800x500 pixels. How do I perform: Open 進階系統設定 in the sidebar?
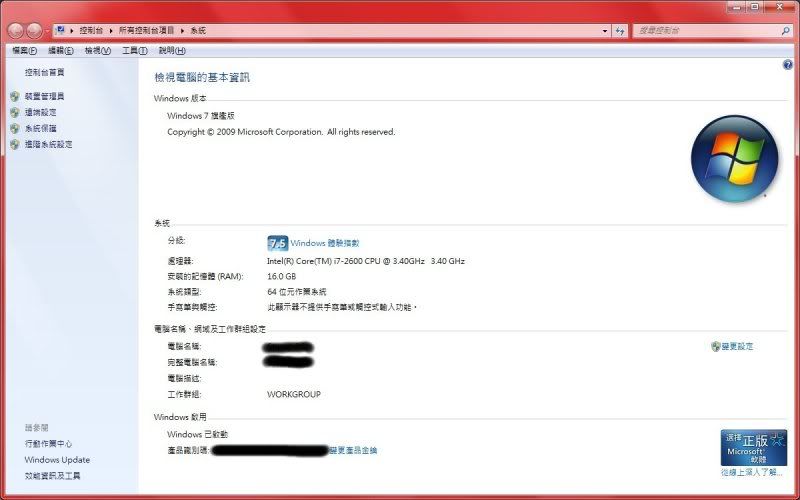48,144
